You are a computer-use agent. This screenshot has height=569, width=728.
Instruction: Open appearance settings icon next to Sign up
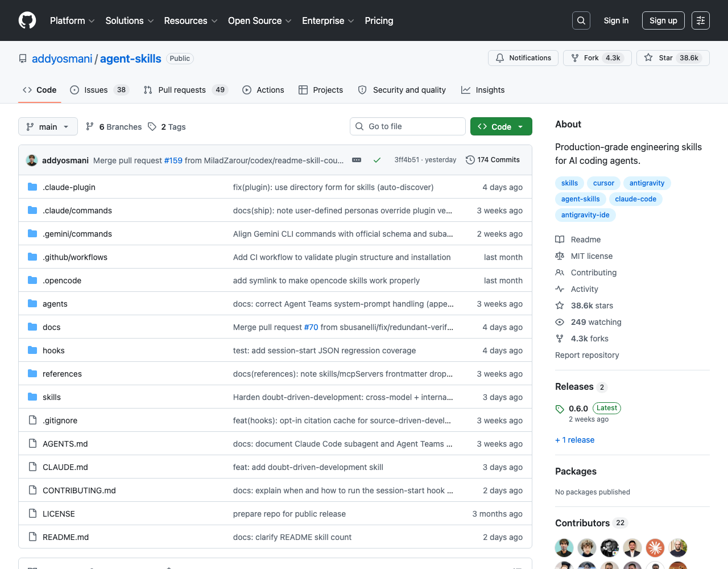click(x=701, y=20)
